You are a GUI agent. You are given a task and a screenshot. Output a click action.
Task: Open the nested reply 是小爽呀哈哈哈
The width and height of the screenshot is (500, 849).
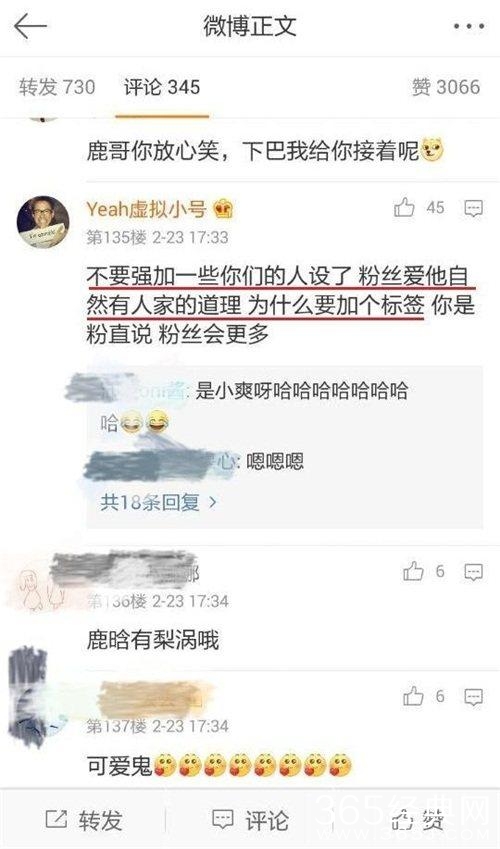click(x=255, y=406)
